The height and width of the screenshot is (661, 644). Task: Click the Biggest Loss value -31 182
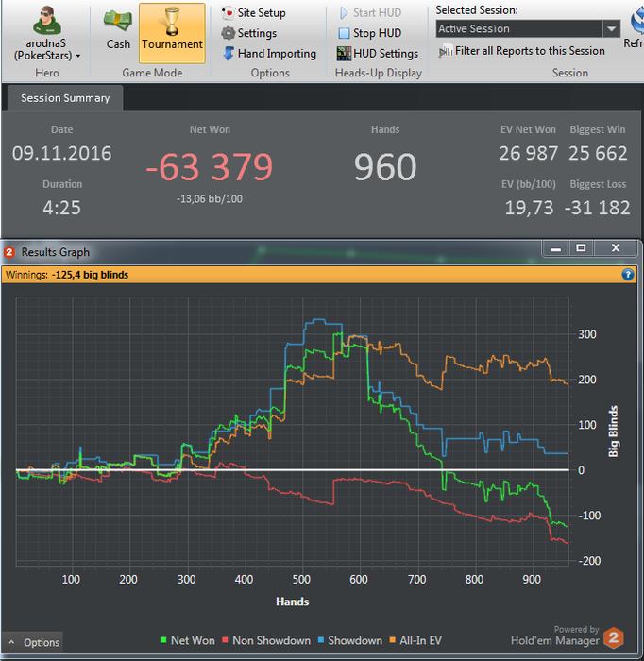click(x=597, y=208)
